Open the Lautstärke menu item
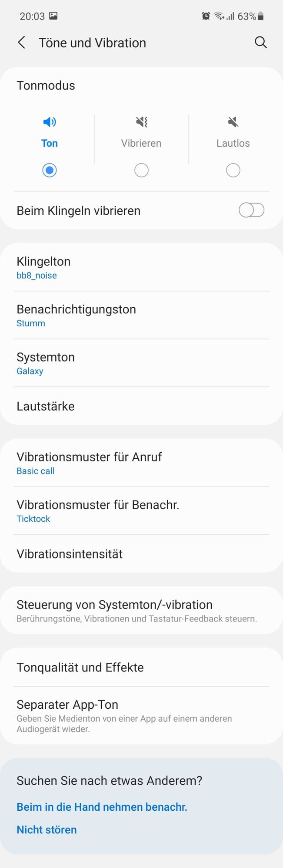The image size is (283, 868). [x=141, y=406]
